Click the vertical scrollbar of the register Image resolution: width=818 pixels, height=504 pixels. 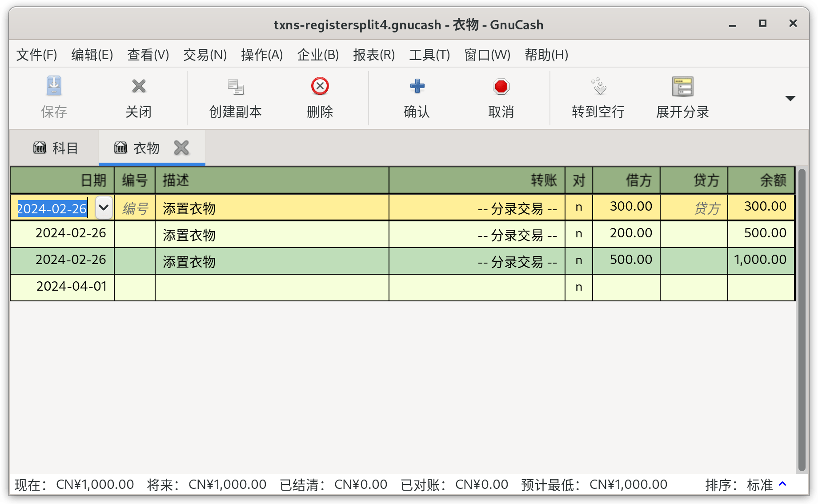coord(802,320)
